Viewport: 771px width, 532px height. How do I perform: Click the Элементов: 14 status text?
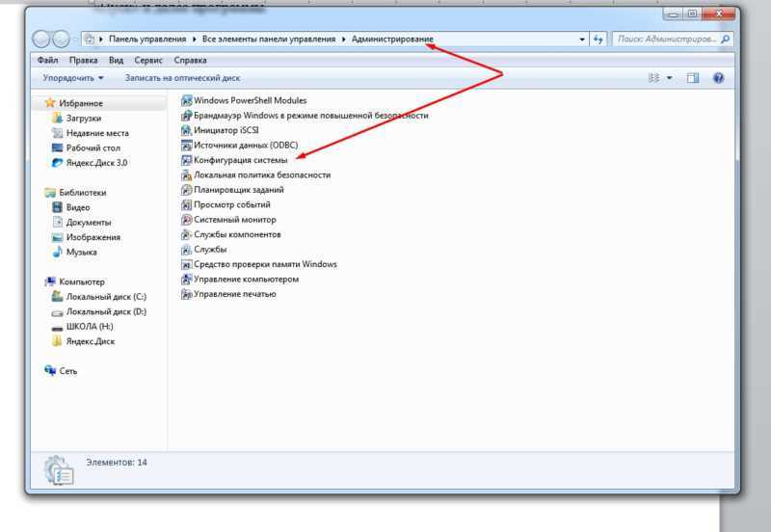(117, 463)
